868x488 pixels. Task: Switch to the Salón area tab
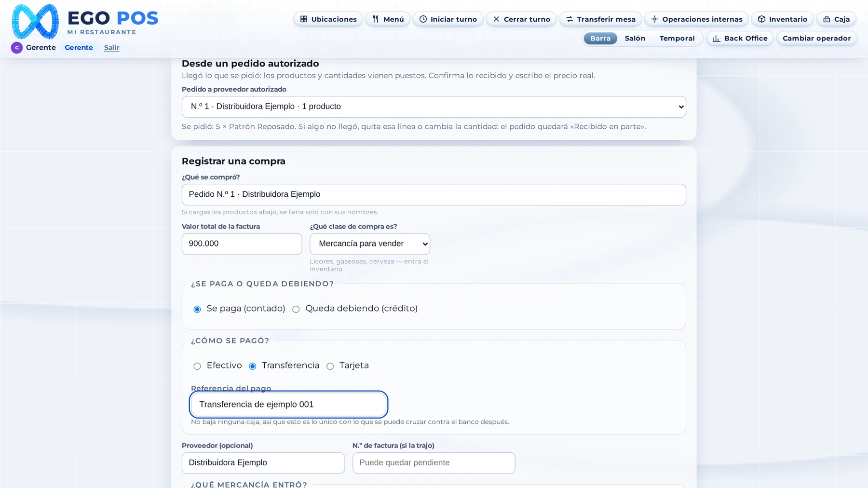point(635,39)
